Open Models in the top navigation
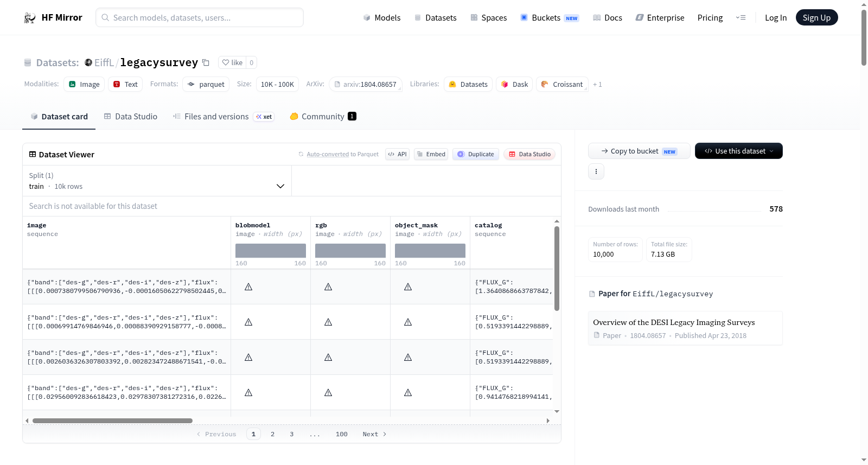 pos(382,18)
